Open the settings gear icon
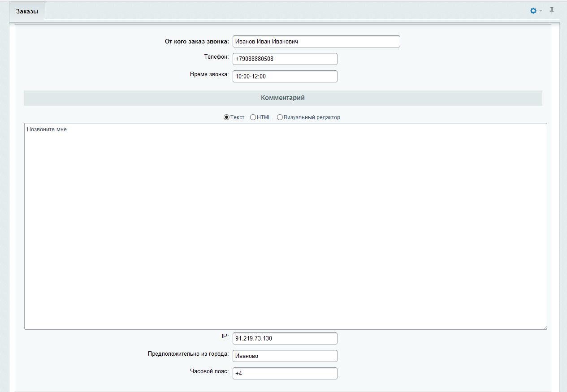 (x=532, y=10)
